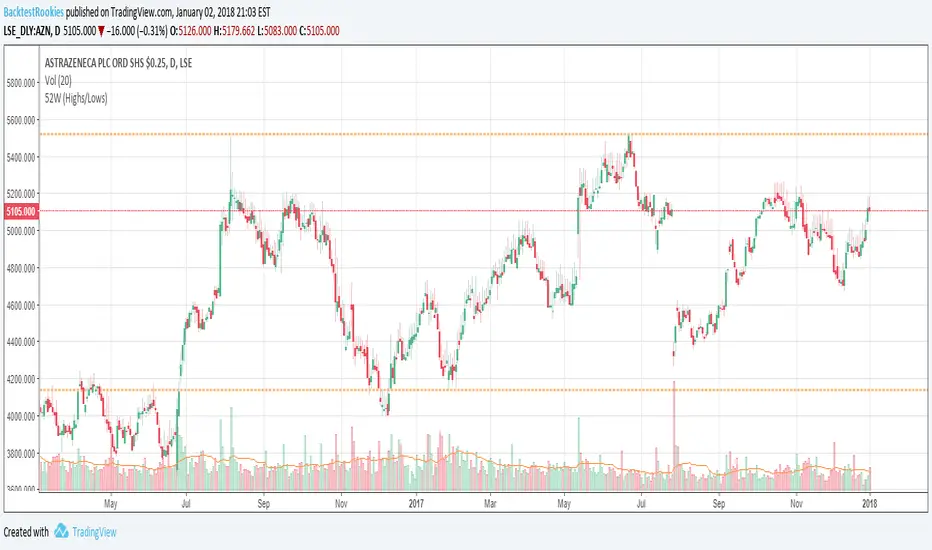This screenshot has width=932, height=550.
Task: Click the 4600.000 price axis label
Action: click(21, 305)
